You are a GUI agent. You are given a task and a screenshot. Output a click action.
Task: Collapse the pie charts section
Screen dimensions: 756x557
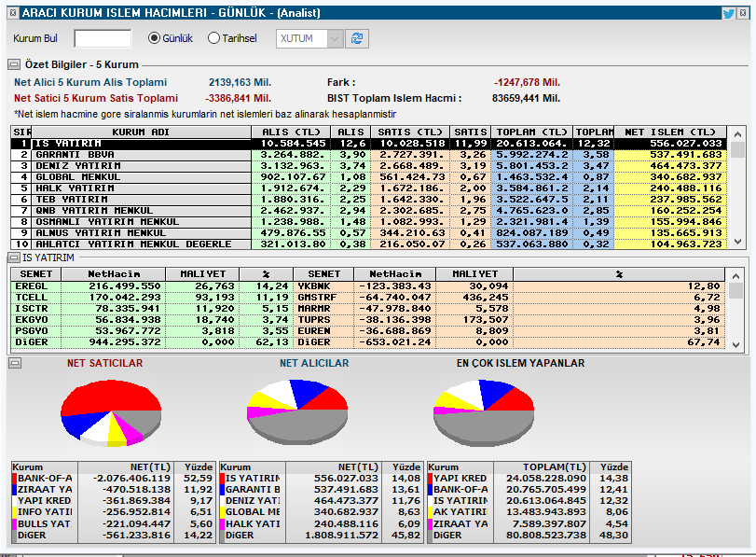tap(15, 363)
